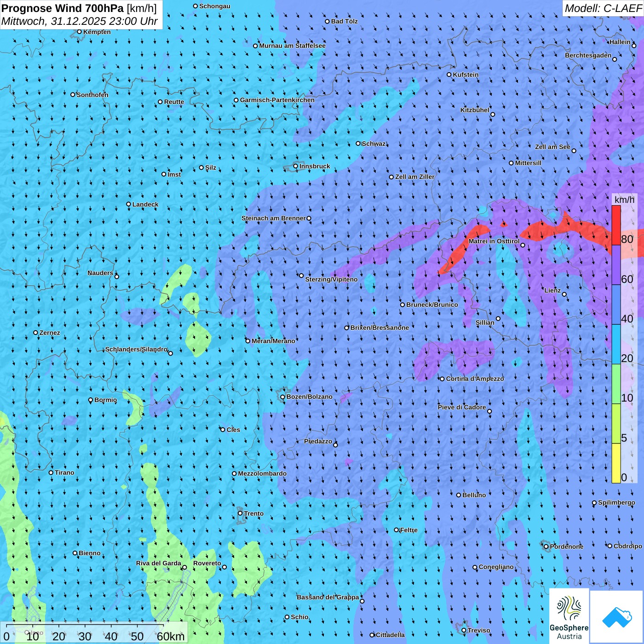Click the 'Riva del Garda' label
The image size is (644, 644).
(x=159, y=563)
